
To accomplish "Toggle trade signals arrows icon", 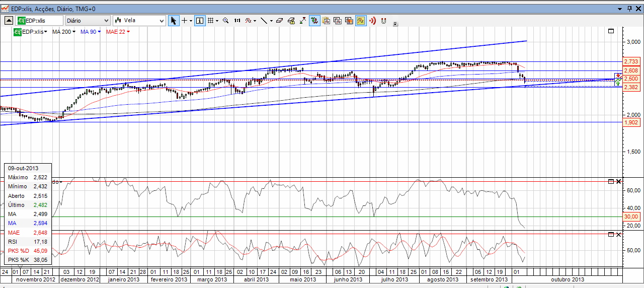I will (x=314, y=21).
